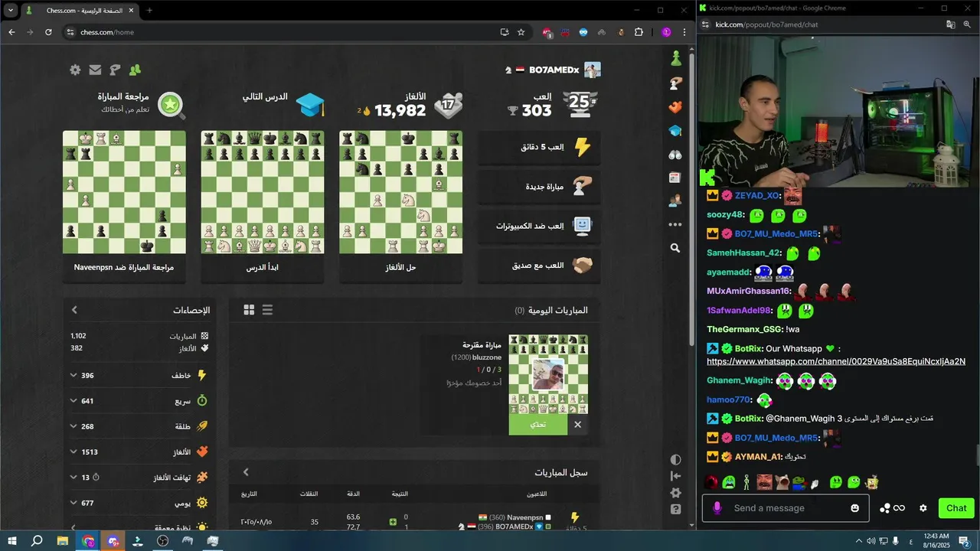This screenshot has height=551, width=980.
Task: Collapse the Chess.com sidebar with arrow icon
Action: pos(675,476)
